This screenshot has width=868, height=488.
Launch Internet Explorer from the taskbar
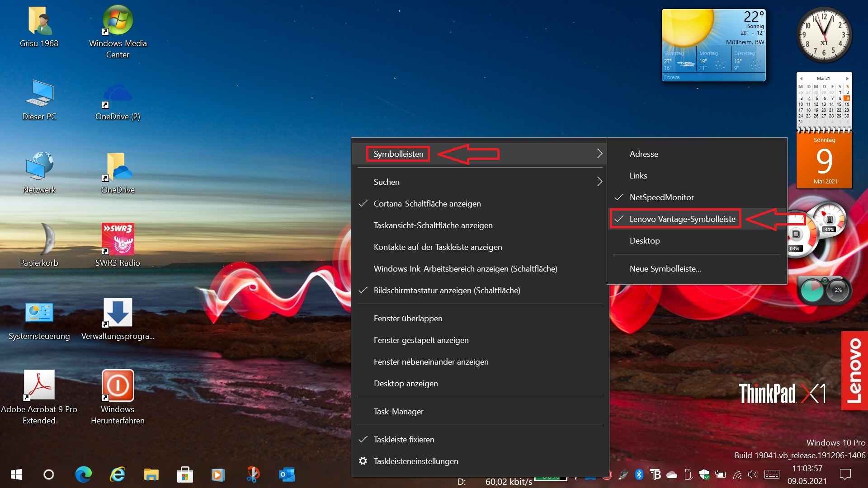pyautogui.click(x=118, y=474)
